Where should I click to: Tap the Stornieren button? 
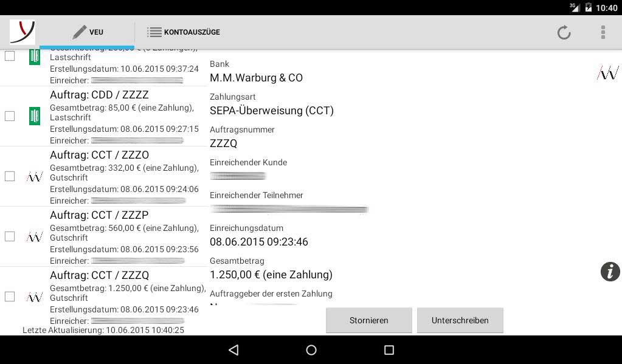pyautogui.click(x=369, y=320)
